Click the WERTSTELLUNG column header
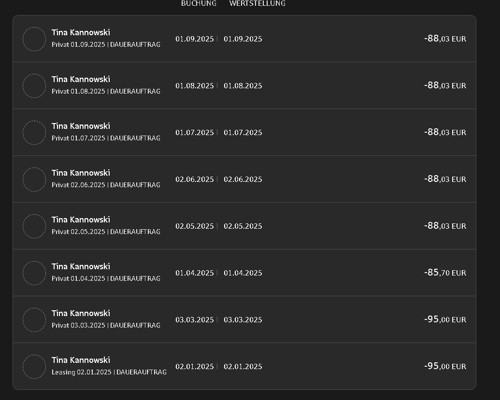500x400 pixels. [257, 3]
